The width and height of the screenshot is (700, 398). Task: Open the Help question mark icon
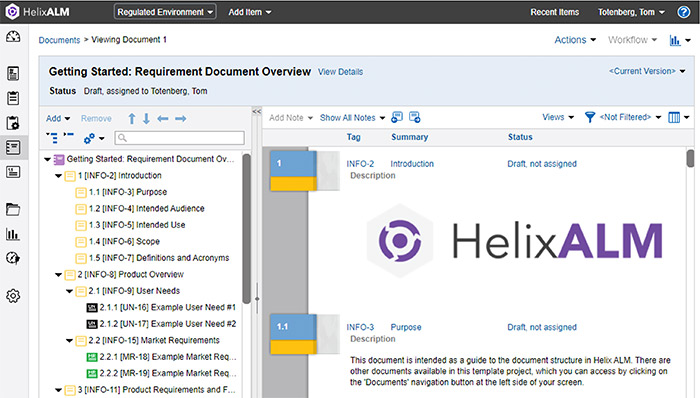pos(683,12)
